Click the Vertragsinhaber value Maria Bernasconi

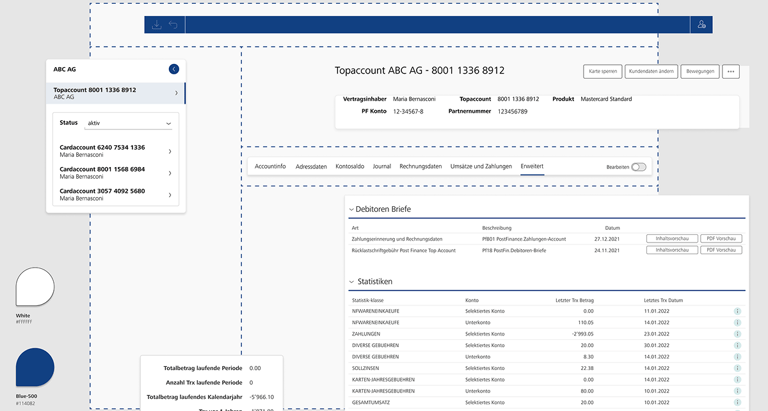414,99
